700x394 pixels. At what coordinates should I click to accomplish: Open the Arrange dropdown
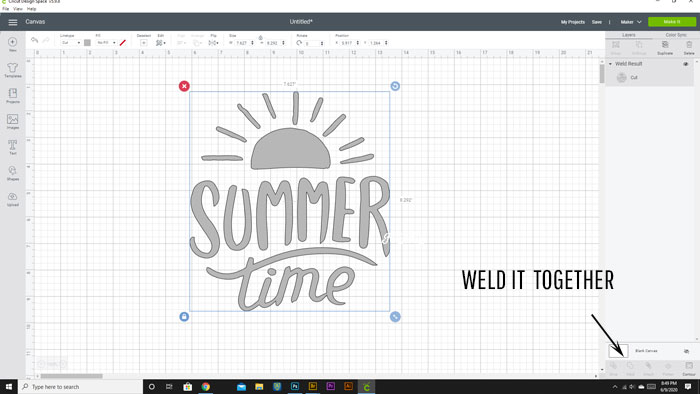tap(197, 43)
